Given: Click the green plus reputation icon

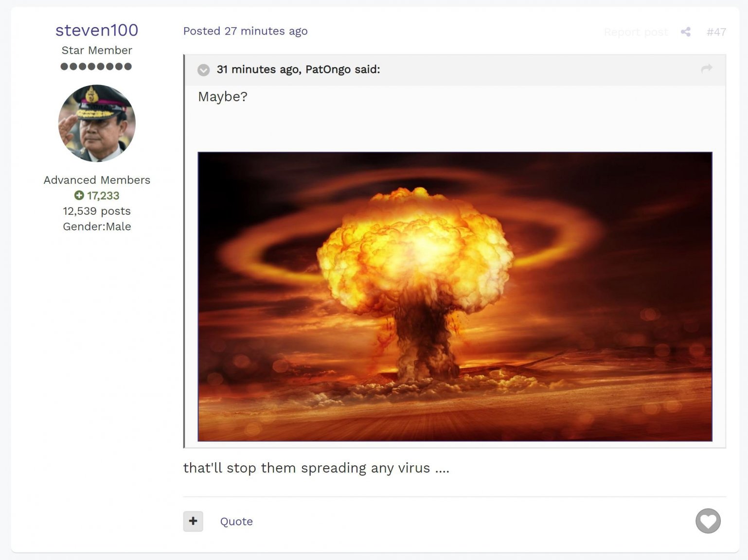Looking at the screenshot, I should [x=79, y=195].
